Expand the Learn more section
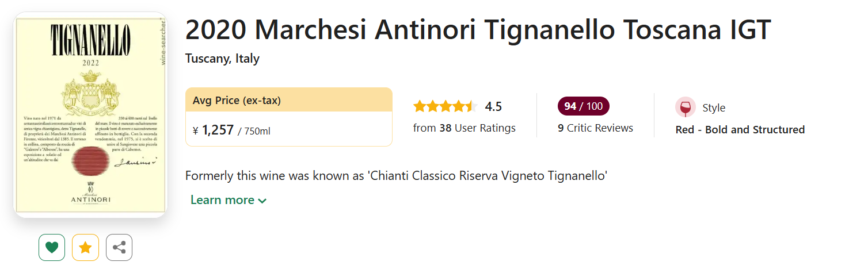 coord(222,200)
